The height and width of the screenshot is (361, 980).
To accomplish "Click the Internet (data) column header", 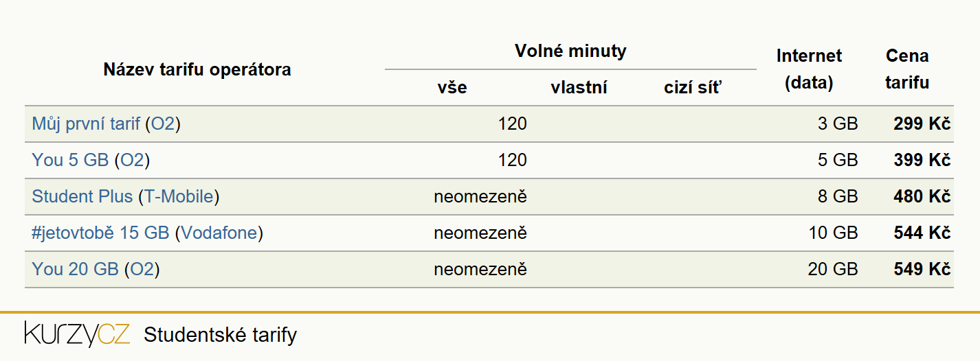I will point(809,69).
